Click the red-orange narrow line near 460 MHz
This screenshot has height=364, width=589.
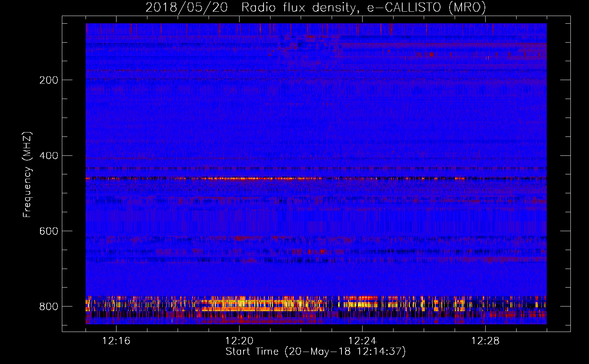click(316, 179)
